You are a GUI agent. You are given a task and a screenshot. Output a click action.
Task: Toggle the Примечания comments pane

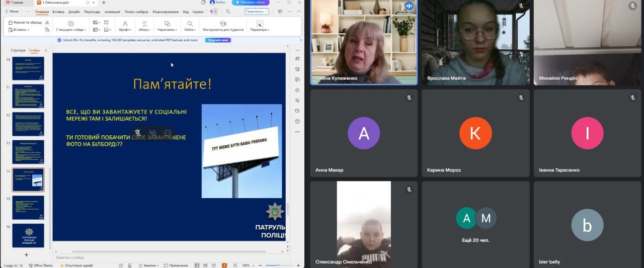pos(176,265)
